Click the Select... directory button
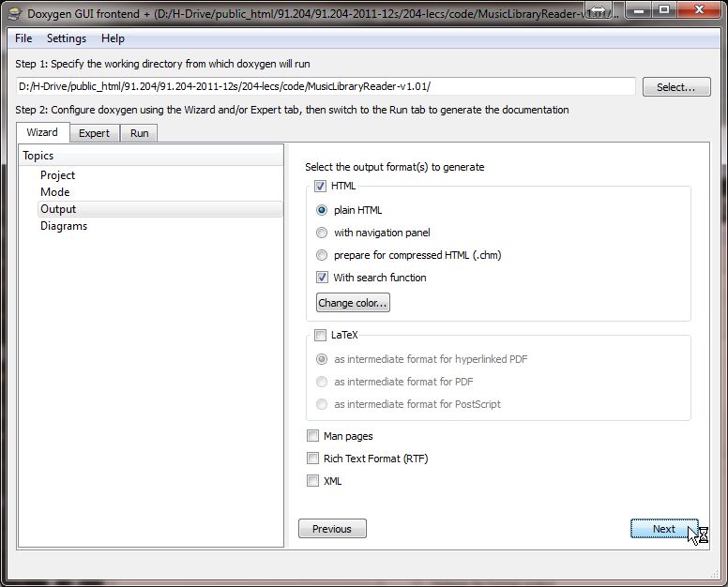 pyautogui.click(x=676, y=87)
